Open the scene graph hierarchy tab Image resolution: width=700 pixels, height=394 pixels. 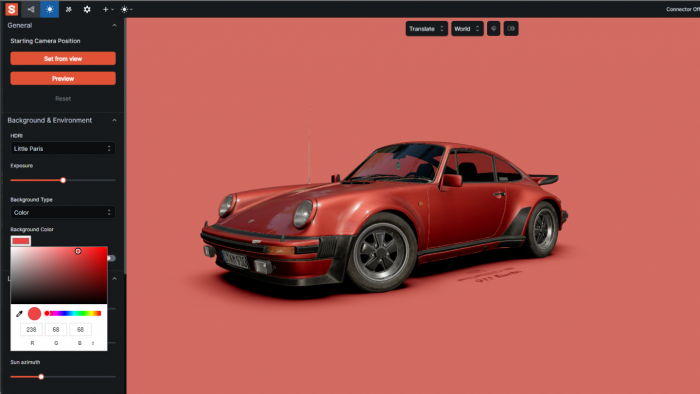click(31, 9)
